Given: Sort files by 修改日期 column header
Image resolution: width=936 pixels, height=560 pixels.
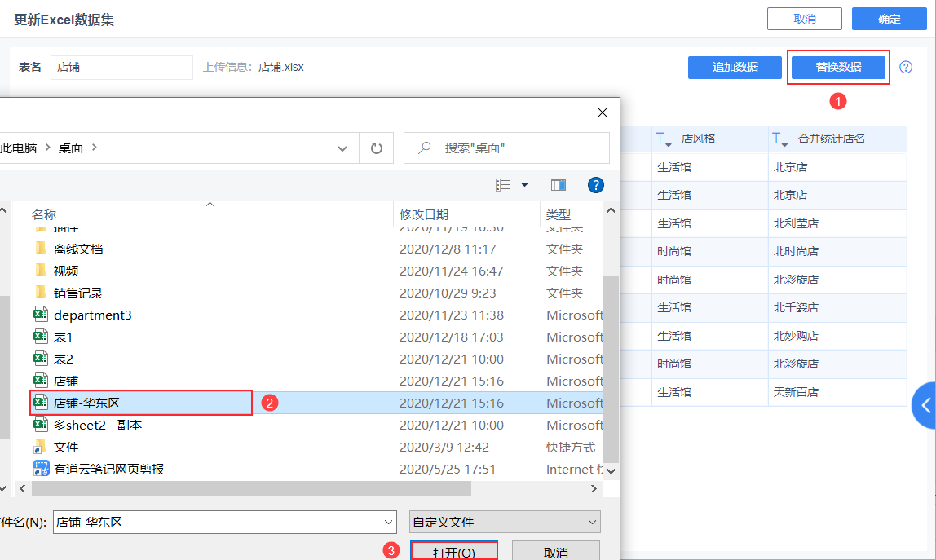Looking at the screenshot, I should (x=424, y=214).
